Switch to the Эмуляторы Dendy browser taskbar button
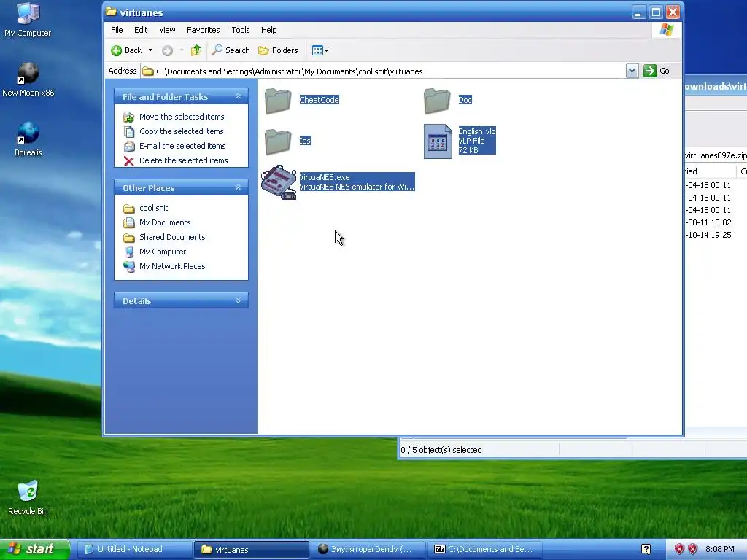The width and height of the screenshot is (747, 560). coord(369,550)
